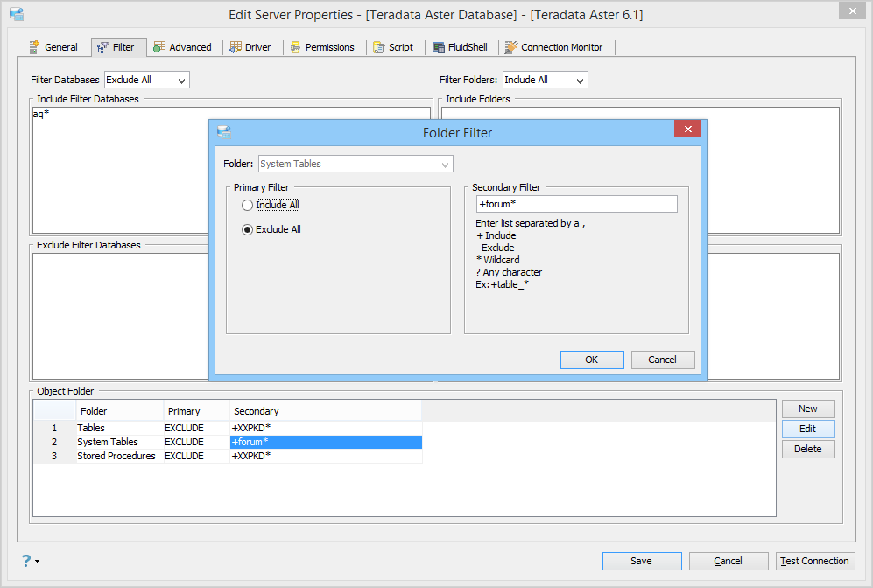Click the Primary column header
The height and width of the screenshot is (588, 873).
pyautogui.click(x=196, y=411)
